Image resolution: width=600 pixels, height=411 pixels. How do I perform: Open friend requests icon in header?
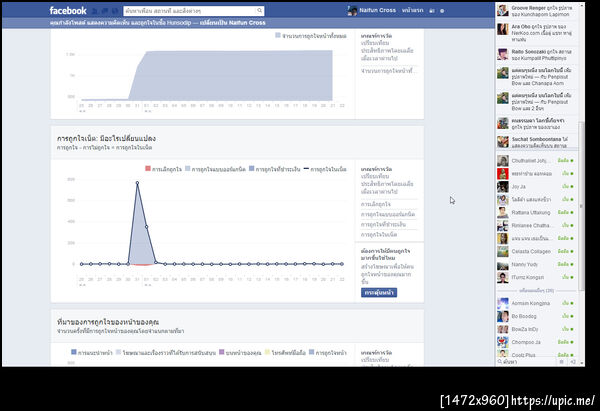95,11
